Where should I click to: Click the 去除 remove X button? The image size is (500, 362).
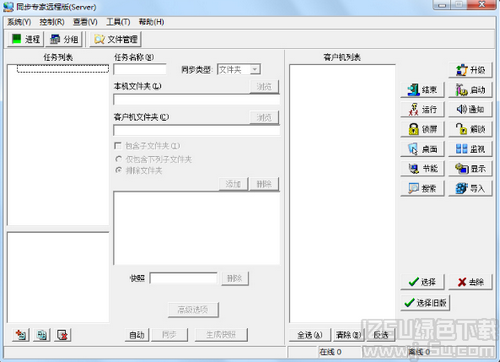point(470,282)
